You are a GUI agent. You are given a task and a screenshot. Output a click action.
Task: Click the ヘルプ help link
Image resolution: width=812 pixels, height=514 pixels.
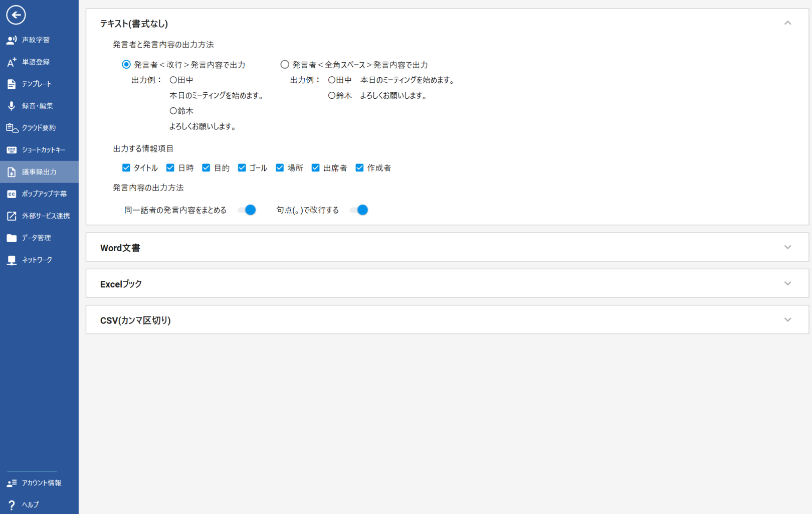pyautogui.click(x=30, y=505)
